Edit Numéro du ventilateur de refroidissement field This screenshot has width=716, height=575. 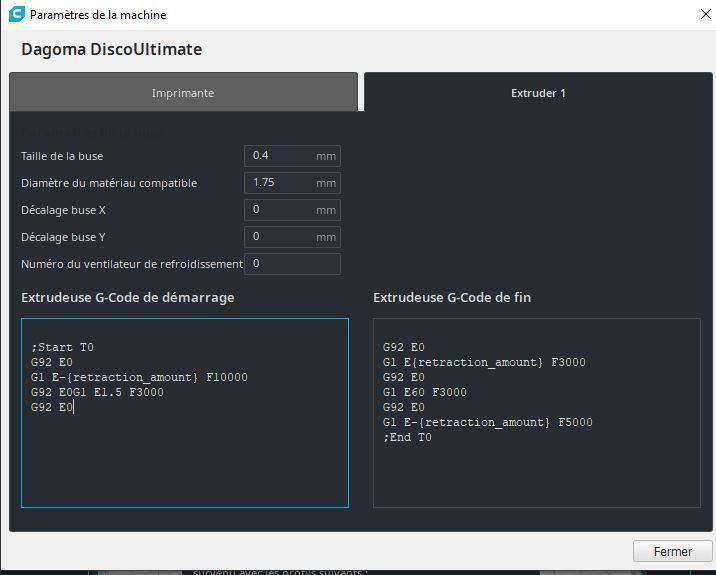[x=292, y=264]
